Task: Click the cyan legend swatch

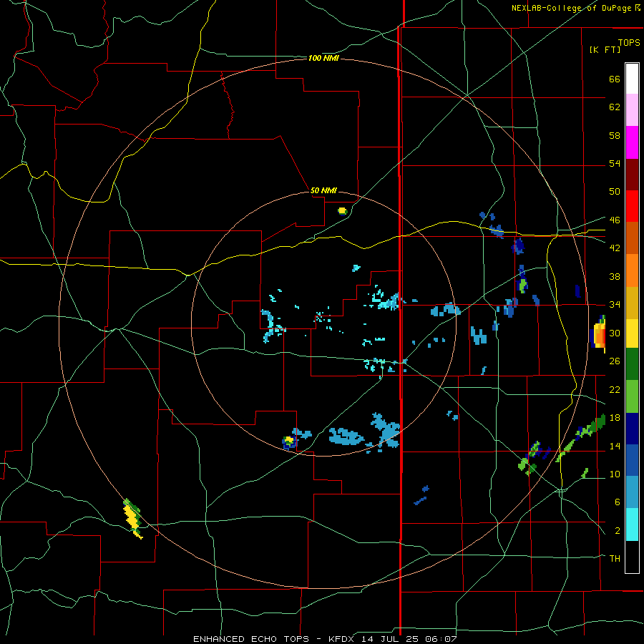Action: [x=632, y=525]
